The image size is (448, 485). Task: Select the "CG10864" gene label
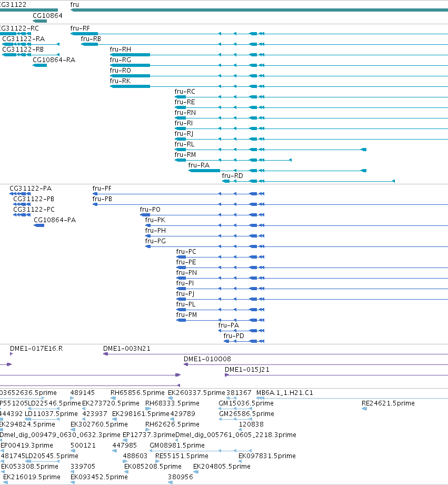pyautogui.click(x=47, y=15)
